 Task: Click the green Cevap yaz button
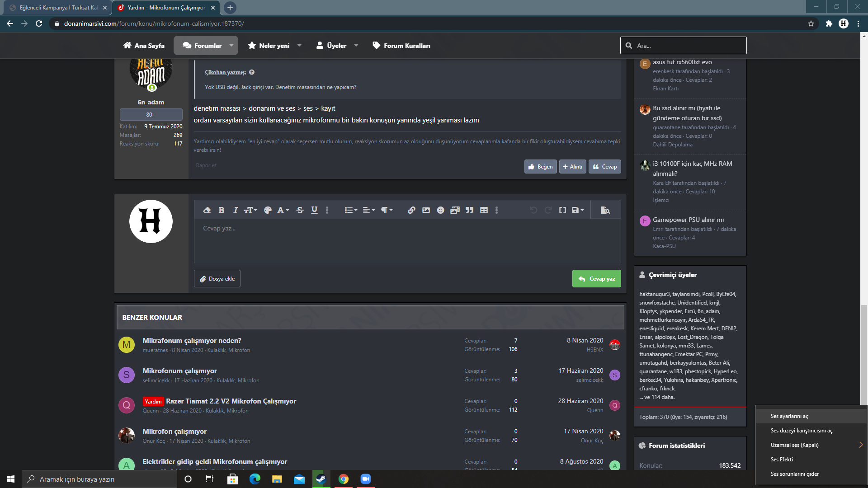pos(596,279)
